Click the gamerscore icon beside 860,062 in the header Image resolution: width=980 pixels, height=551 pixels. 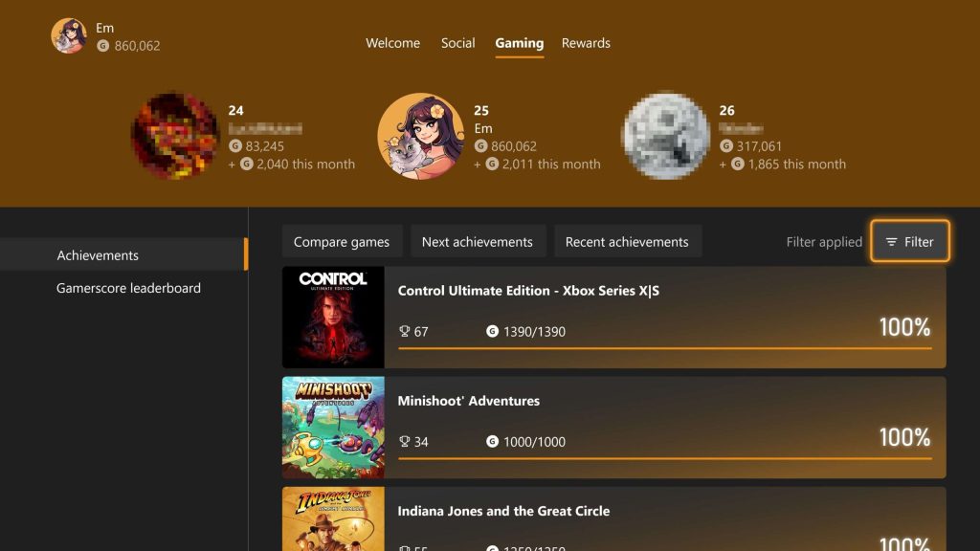pos(103,46)
